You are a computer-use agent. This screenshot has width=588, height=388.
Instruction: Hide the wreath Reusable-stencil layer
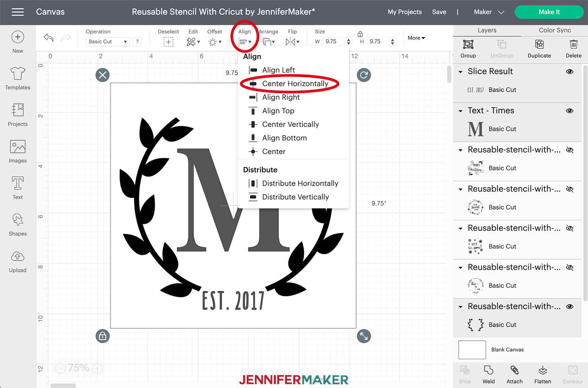[569, 307]
